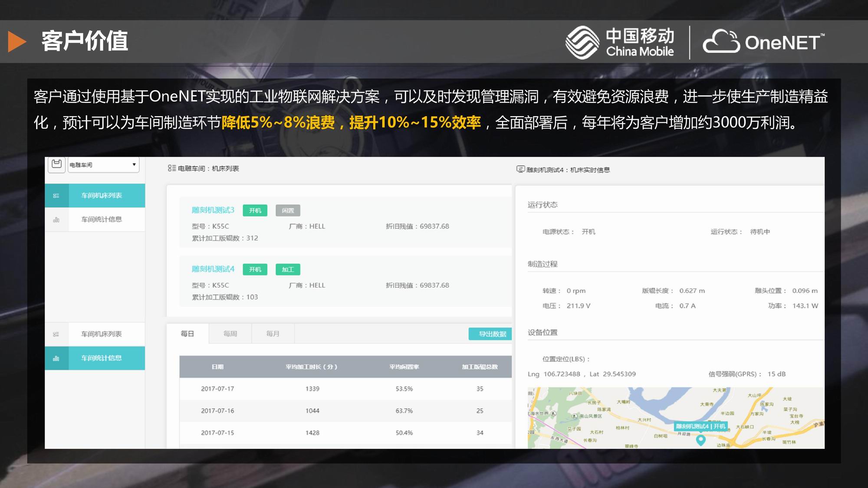This screenshot has height=488, width=868.
Task: Click 闲置 status tag on 雕刻机测试3
Action: pyautogui.click(x=288, y=210)
